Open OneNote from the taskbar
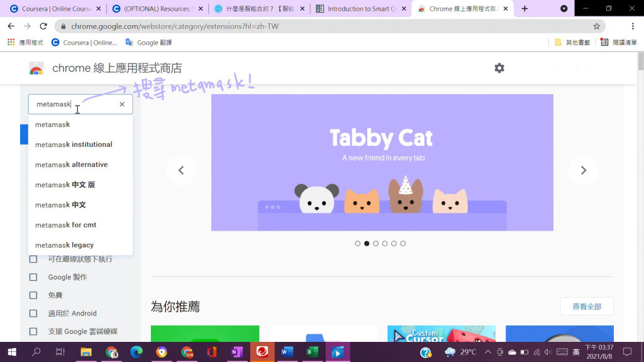Image resolution: width=644 pixels, height=362 pixels. [x=237, y=352]
